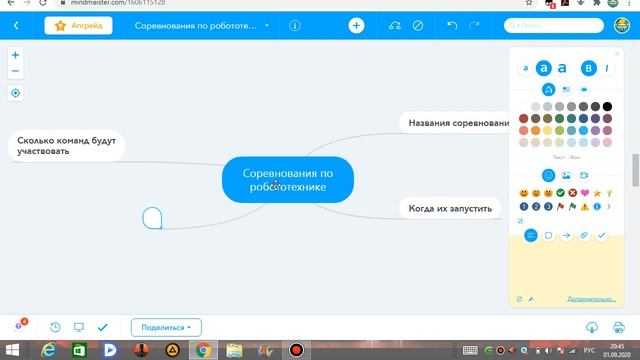
Task: Print the mind map
Action: pyautogui.click(x=619, y=327)
